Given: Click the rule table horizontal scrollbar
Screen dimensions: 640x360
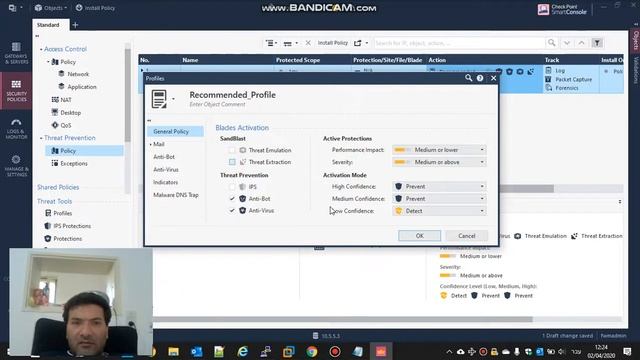Looking at the screenshot, I should (x=527, y=188).
